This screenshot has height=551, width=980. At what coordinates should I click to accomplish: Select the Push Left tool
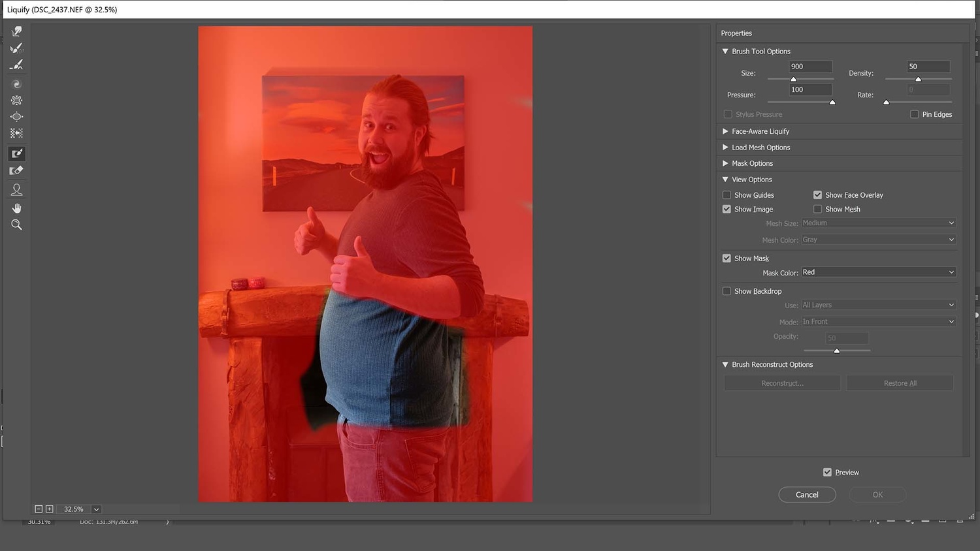click(16, 133)
